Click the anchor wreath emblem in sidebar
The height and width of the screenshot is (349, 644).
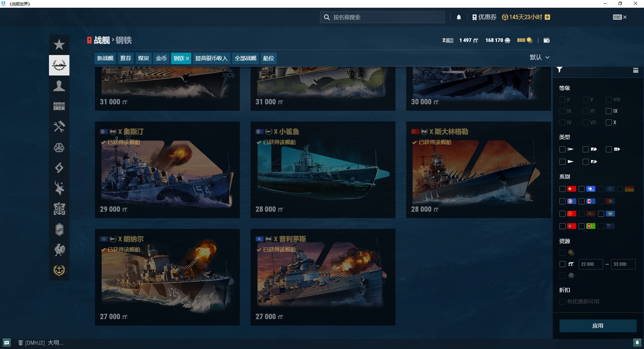tap(59, 270)
